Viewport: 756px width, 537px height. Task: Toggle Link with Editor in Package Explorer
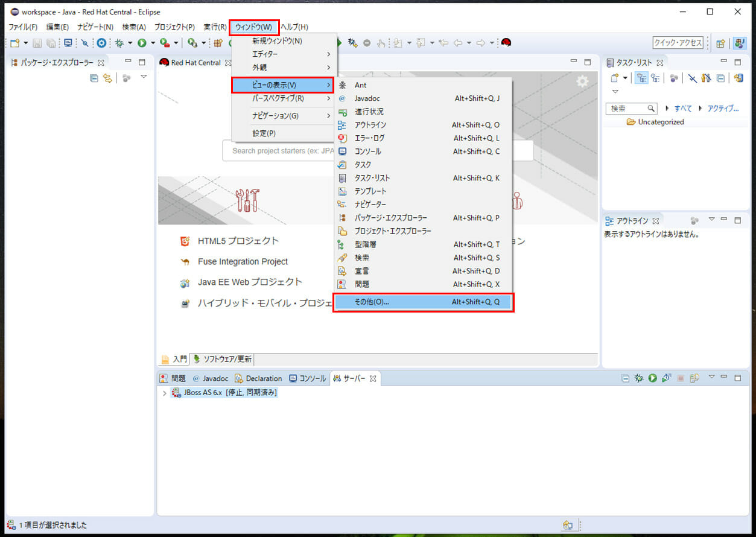[107, 78]
